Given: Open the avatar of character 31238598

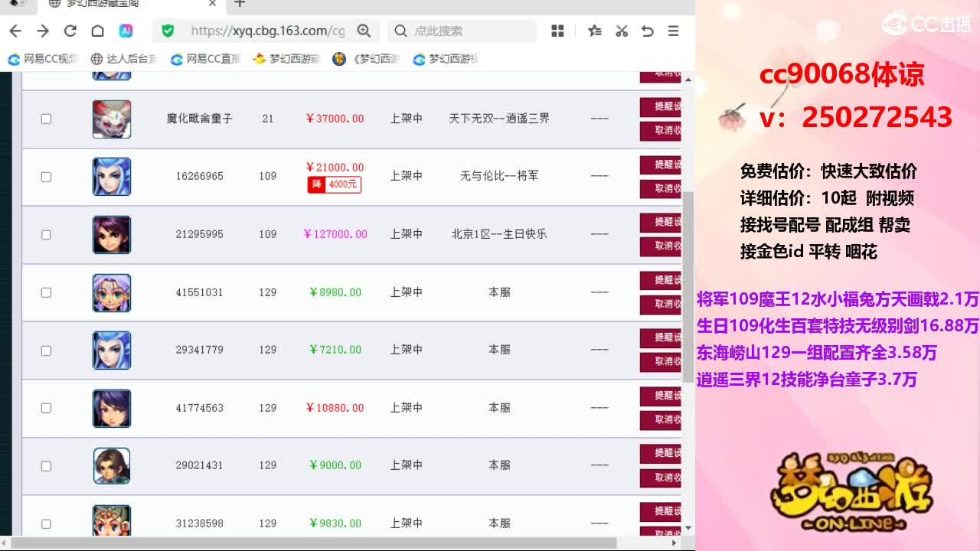Looking at the screenshot, I should (112, 520).
